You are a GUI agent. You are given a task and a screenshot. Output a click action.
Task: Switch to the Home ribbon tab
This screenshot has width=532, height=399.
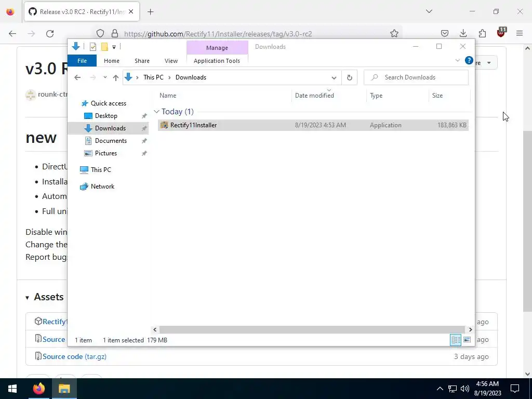tap(112, 61)
